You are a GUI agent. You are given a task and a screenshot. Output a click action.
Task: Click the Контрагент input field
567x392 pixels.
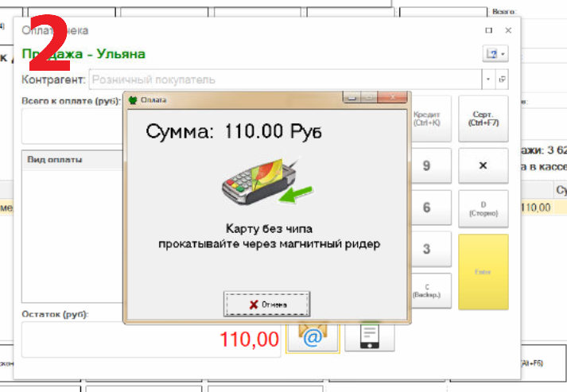(285, 80)
